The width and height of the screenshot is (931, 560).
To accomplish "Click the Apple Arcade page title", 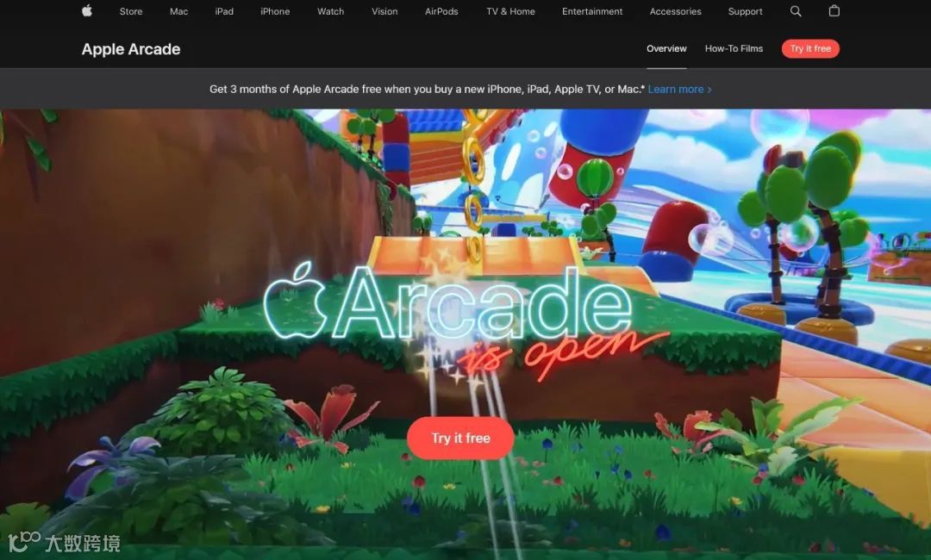I will pyautogui.click(x=131, y=49).
